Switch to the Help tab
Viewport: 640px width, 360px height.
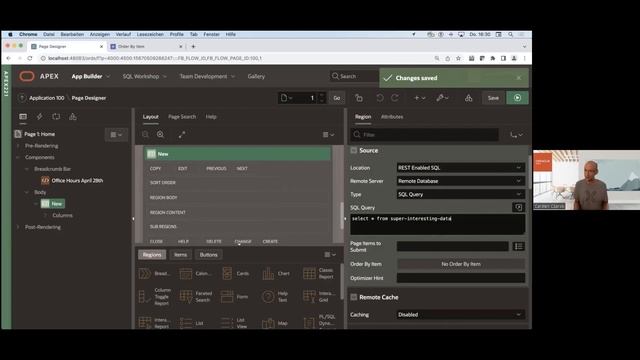(x=211, y=117)
